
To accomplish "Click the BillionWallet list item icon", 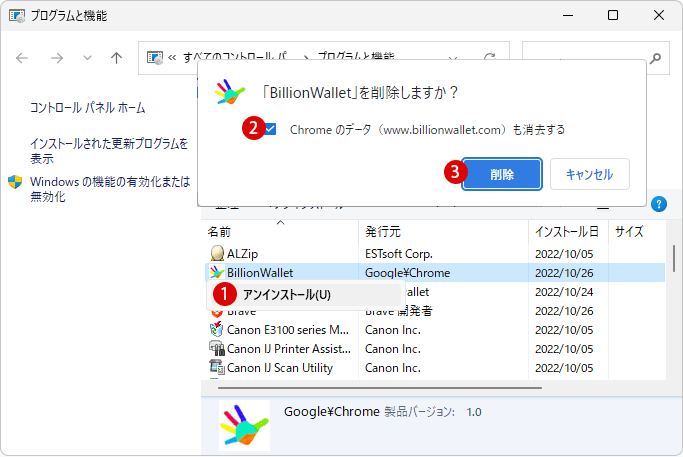I will (x=216, y=273).
